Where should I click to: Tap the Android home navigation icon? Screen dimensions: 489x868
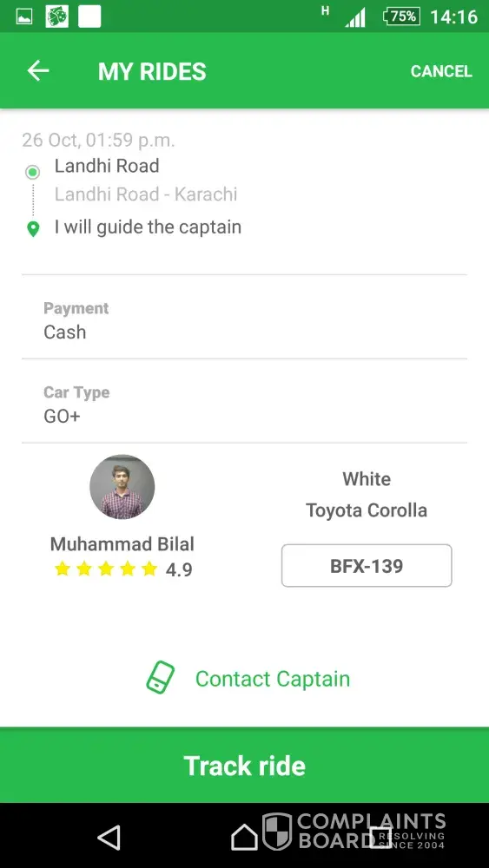click(244, 837)
